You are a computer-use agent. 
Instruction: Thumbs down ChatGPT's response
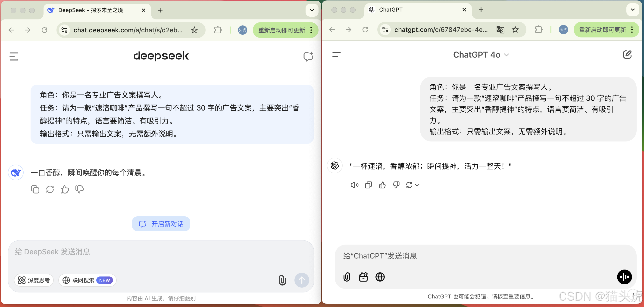396,185
